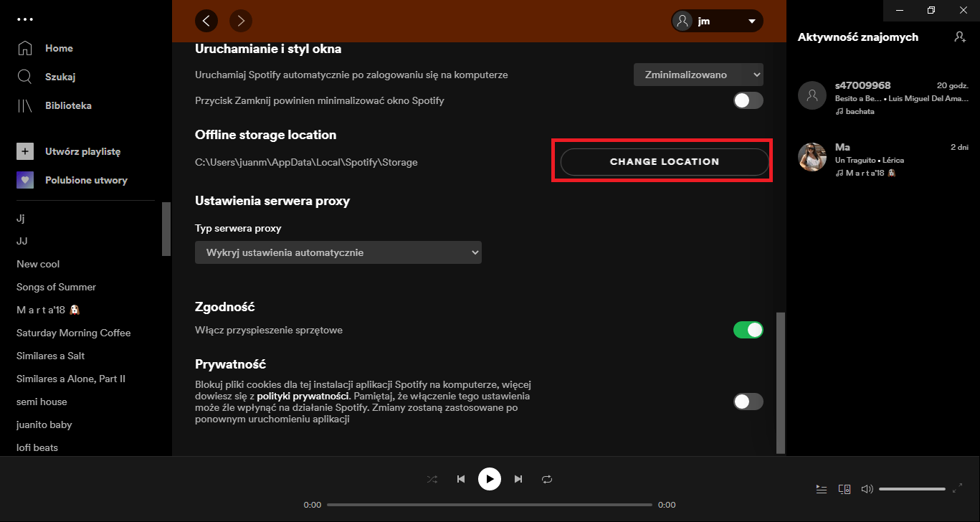Open the M a r t a'18 playlist in the sidebar
Screen dimensions: 980x522
tap(47, 310)
